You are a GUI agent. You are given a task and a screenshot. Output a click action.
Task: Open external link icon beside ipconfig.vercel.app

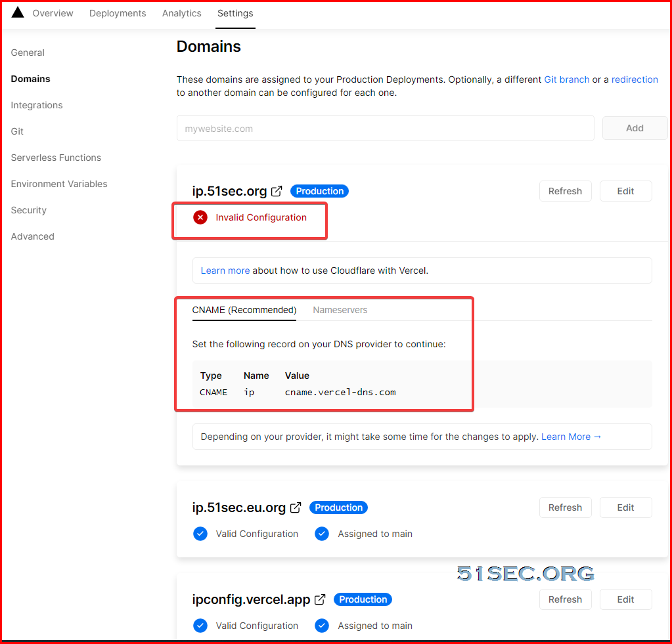(320, 599)
